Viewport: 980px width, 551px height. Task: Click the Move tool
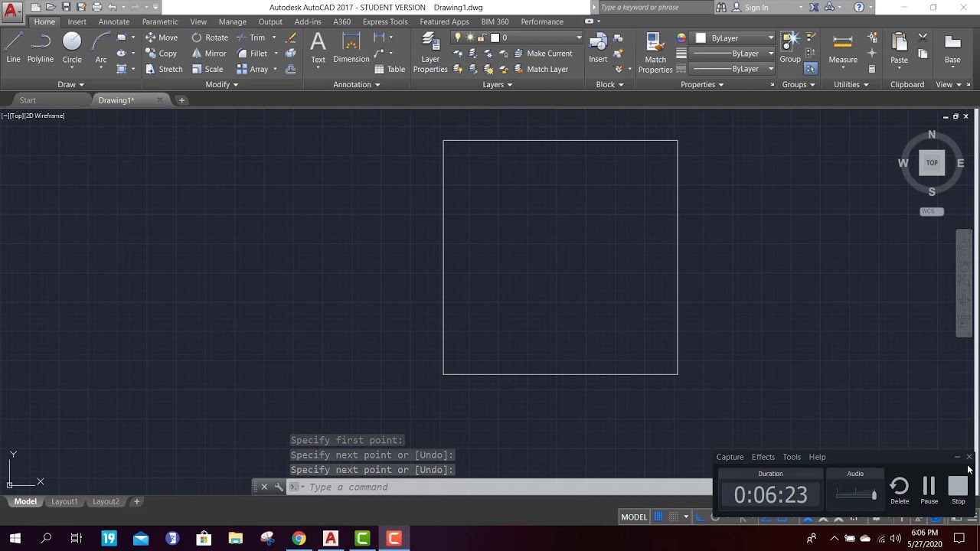click(x=162, y=37)
